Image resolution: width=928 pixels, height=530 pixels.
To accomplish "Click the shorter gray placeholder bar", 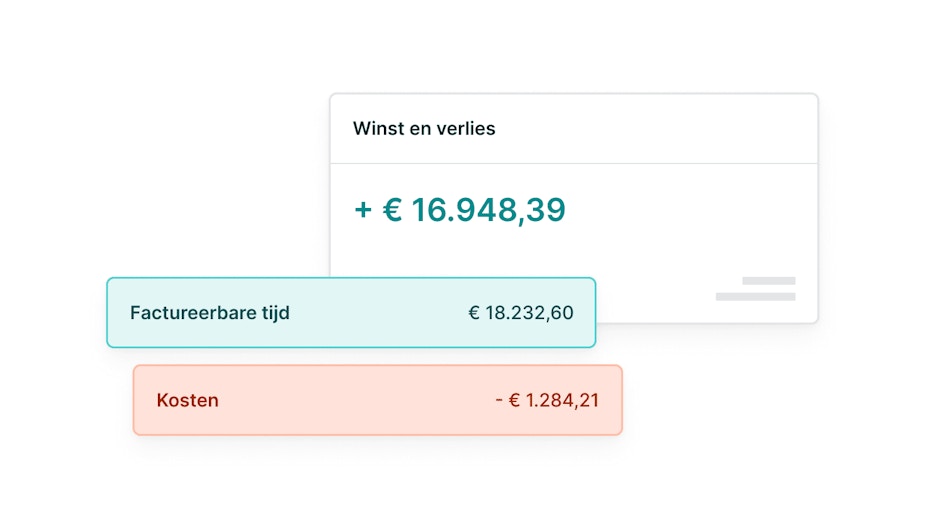I will click(769, 281).
